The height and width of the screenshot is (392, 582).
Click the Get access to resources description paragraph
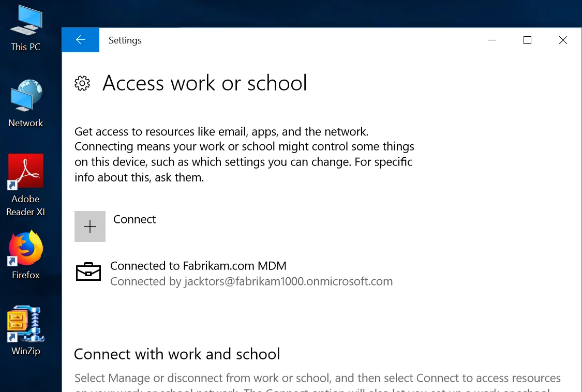[244, 155]
